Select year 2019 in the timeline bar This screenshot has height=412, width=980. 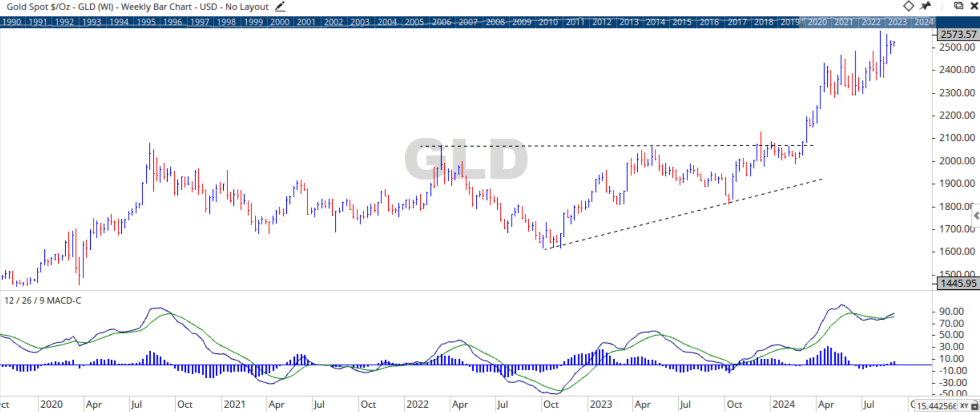pyautogui.click(x=790, y=22)
